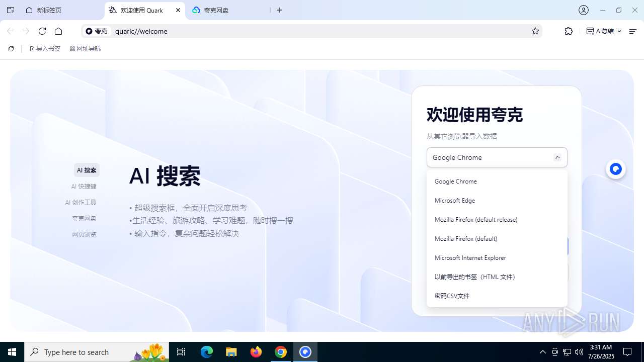
Task: Open File Explorer from taskbar
Action: [231, 352]
